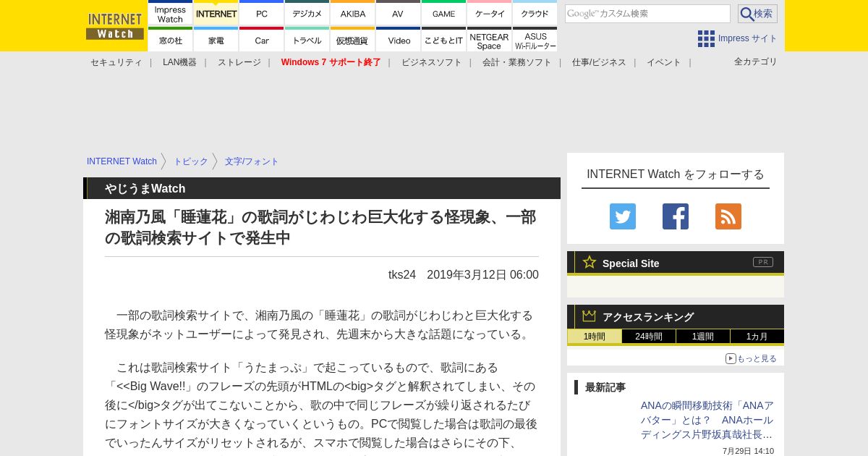Open the LAN機器 category
Screen dimensions: 868x456
click(x=179, y=62)
